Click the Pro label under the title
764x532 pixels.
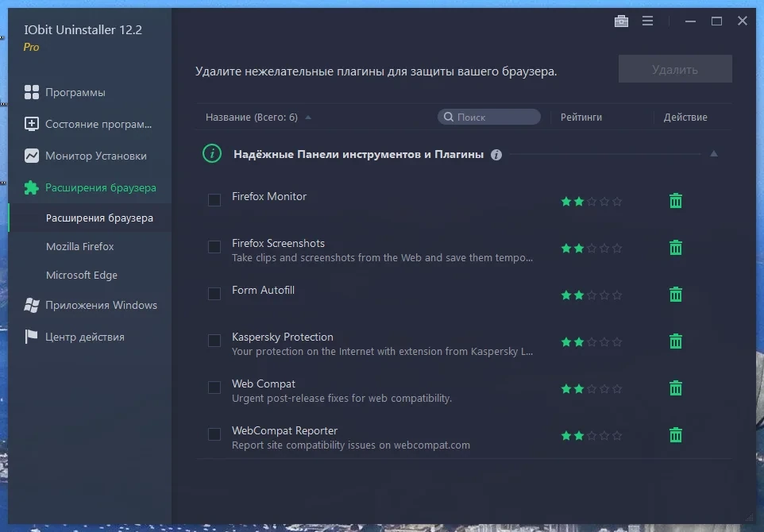[x=31, y=48]
